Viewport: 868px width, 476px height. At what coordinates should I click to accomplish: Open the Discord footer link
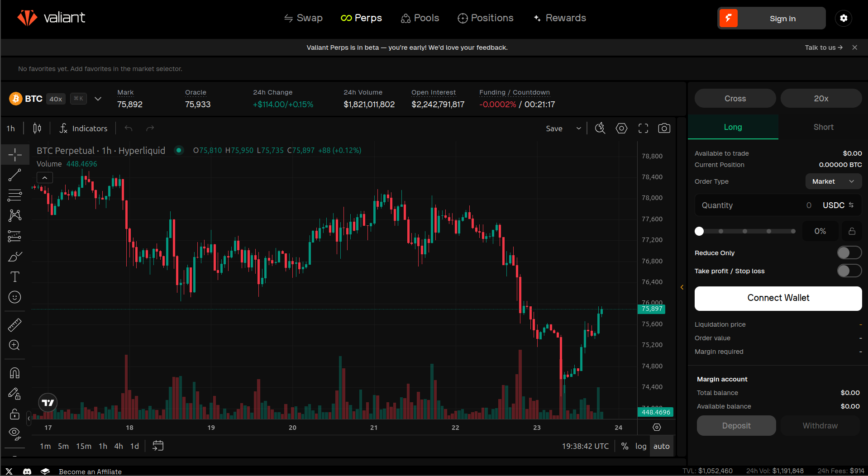(27, 471)
